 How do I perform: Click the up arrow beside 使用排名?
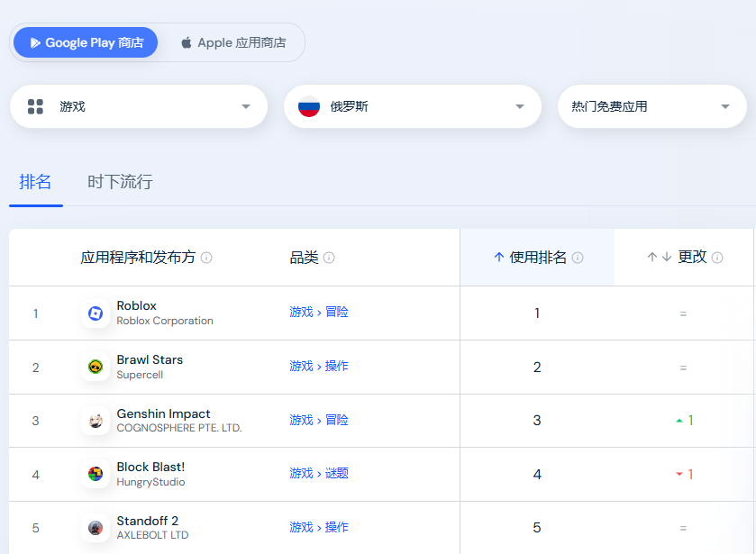499,257
